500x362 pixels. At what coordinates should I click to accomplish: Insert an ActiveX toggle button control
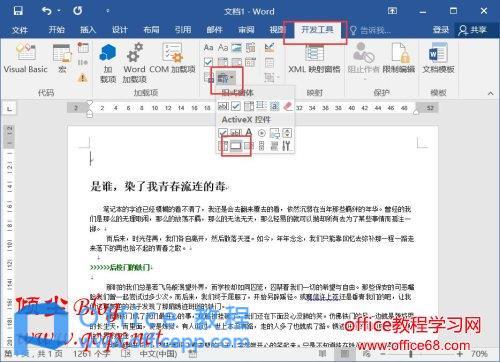[x=274, y=146]
